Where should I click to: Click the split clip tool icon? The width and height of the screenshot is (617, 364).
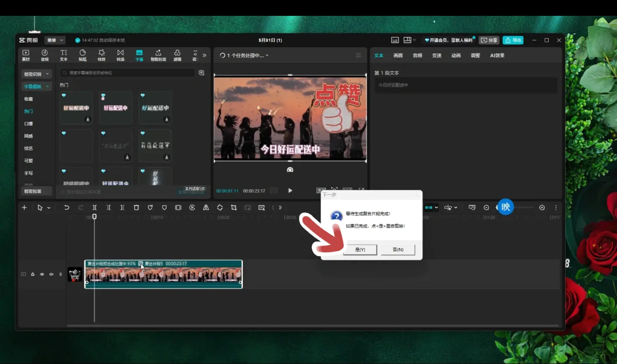[x=94, y=207]
